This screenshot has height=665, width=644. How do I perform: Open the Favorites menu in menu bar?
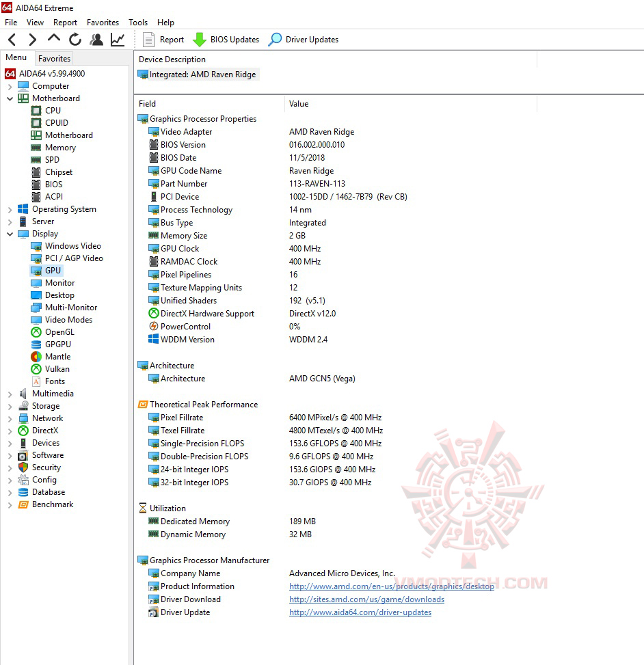tap(103, 23)
